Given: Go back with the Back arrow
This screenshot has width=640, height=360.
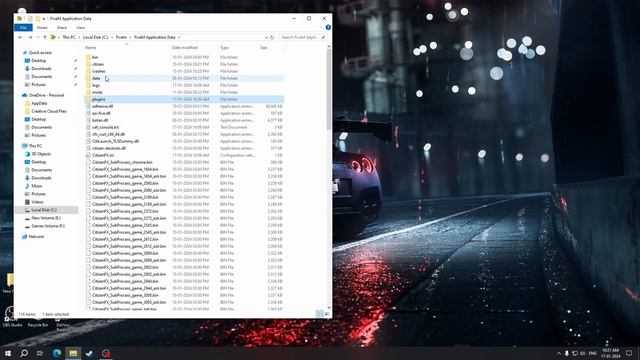Looking at the screenshot, I should [20, 37].
